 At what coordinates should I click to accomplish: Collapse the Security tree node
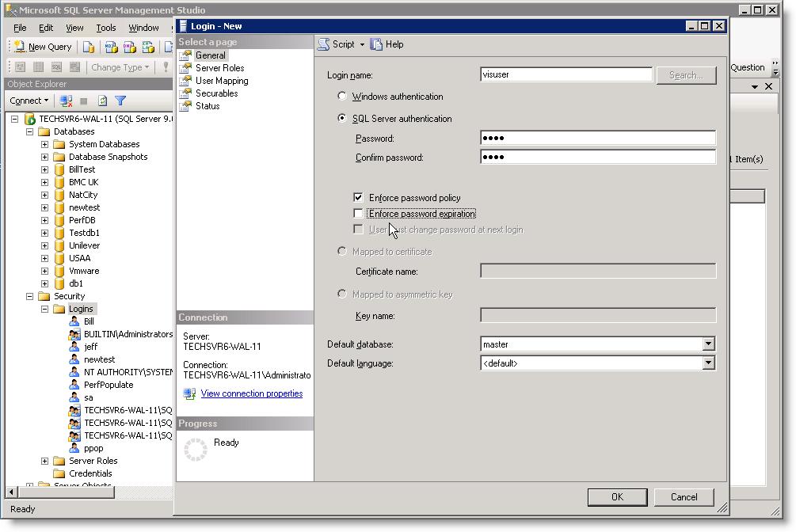(30, 296)
